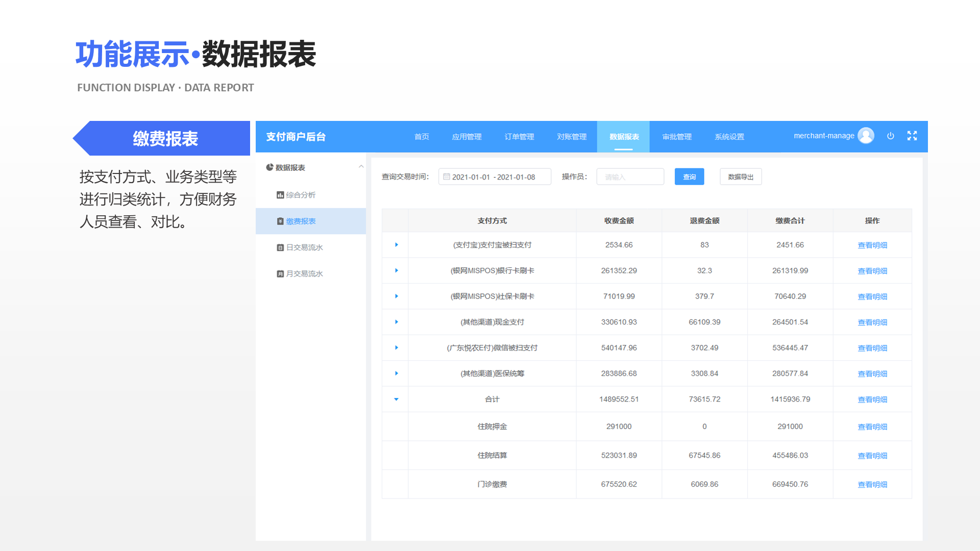980x551 pixels.
Task: Click the 操作员 input field
Action: coord(630,176)
